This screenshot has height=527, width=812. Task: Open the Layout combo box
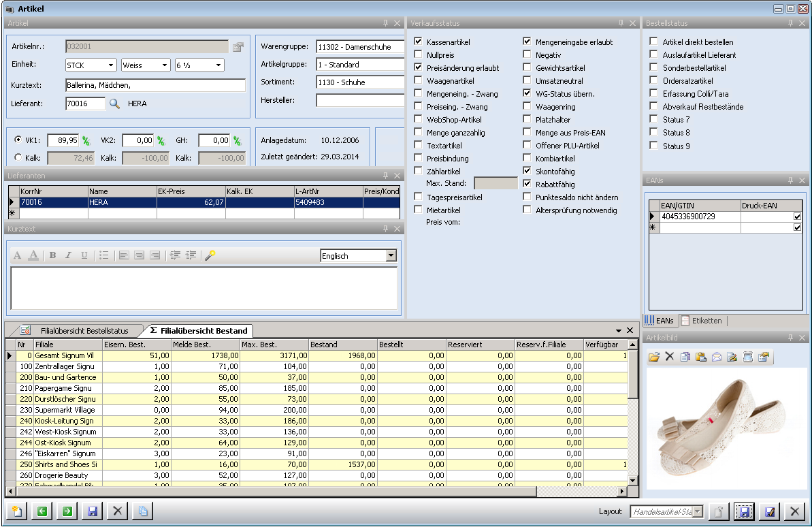(697, 511)
